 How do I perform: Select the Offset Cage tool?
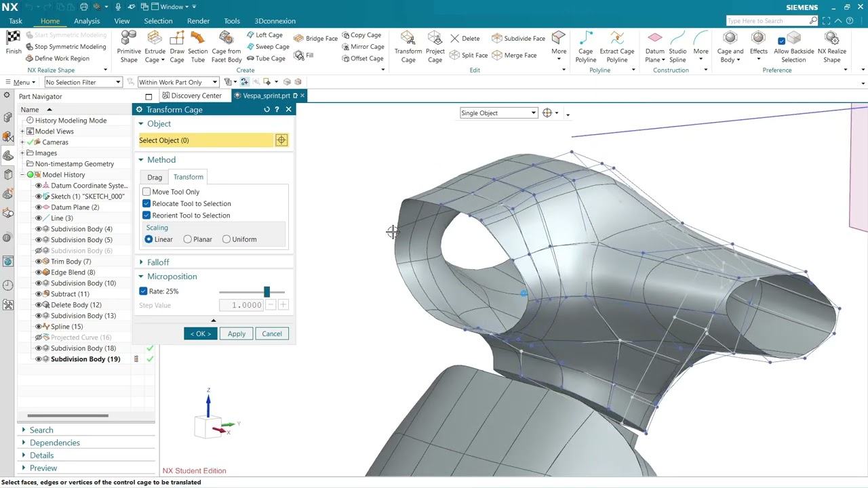[x=362, y=58]
